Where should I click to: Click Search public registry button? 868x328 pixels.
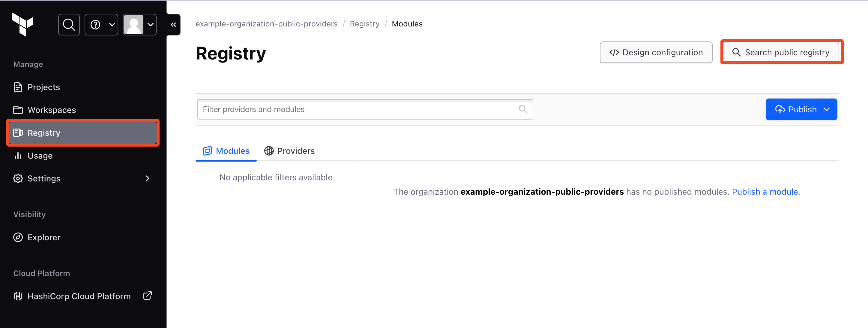(781, 52)
